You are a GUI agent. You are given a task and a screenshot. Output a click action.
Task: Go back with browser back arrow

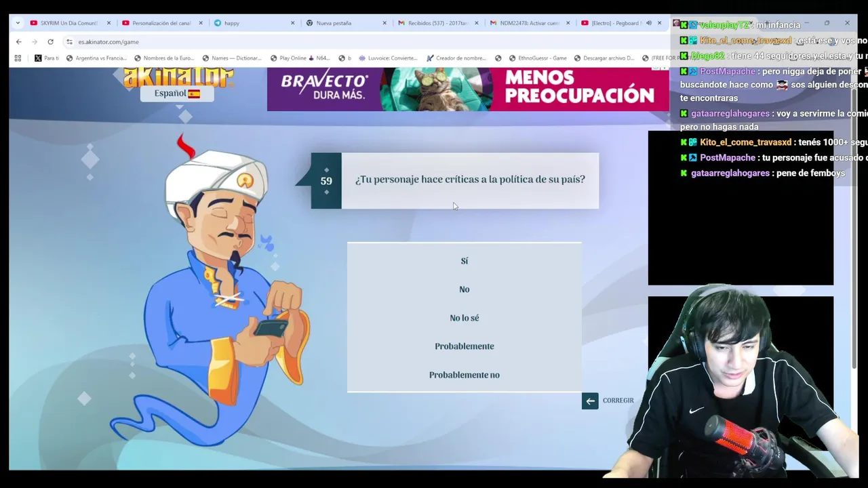(19, 41)
